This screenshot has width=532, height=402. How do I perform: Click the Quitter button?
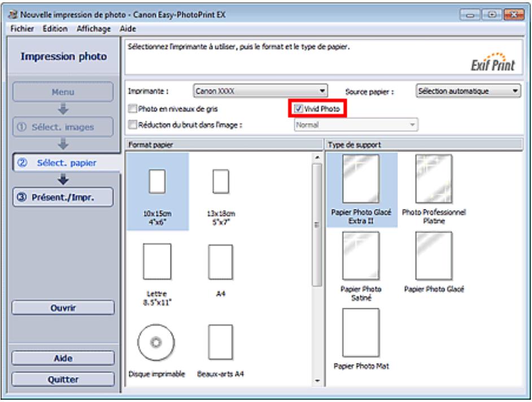63,379
